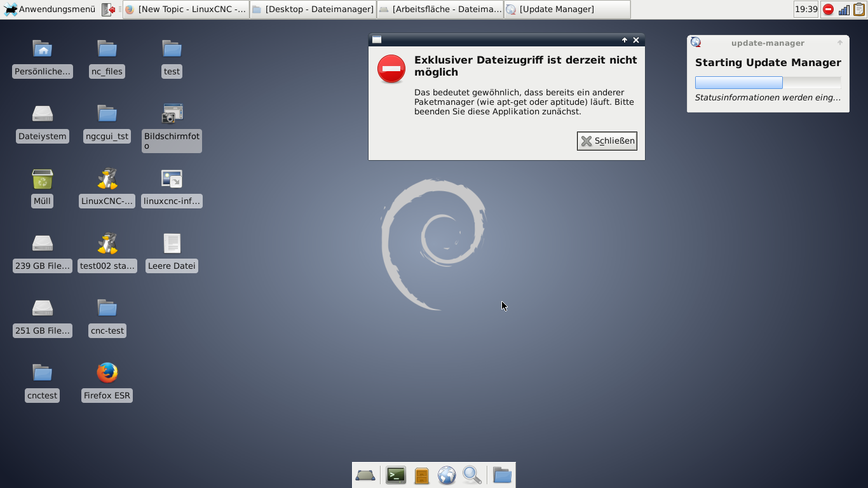Switch to Arbeitsfläche - Dateimanager taskbar window

tap(440, 10)
